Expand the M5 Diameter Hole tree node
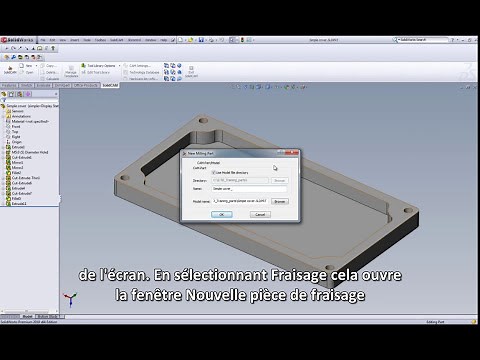The height and width of the screenshot is (360, 480). (3, 152)
